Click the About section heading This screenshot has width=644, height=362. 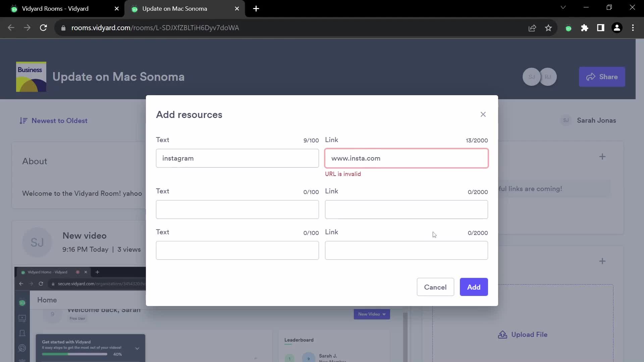[x=35, y=161]
